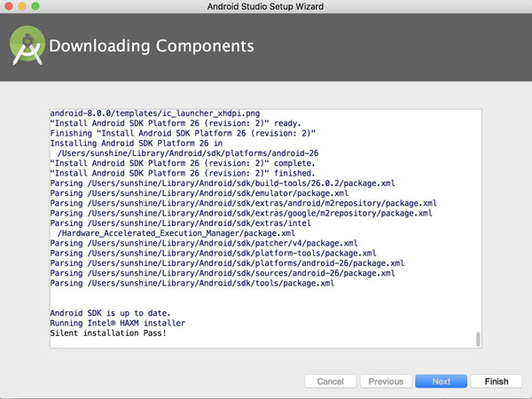Click the Android Studio logo icon
This screenshot has width=532, height=399.
click(x=28, y=48)
